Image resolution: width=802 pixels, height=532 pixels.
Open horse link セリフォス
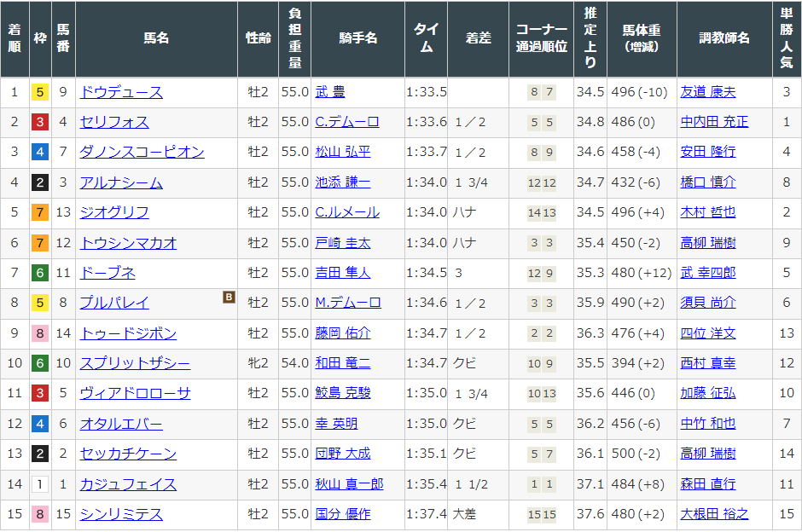(114, 122)
